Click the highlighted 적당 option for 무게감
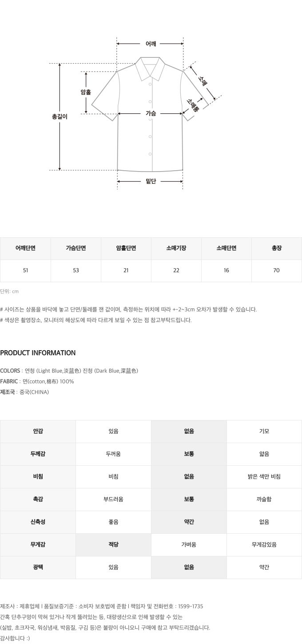302x644 pixels. pyautogui.click(x=113, y=545)
